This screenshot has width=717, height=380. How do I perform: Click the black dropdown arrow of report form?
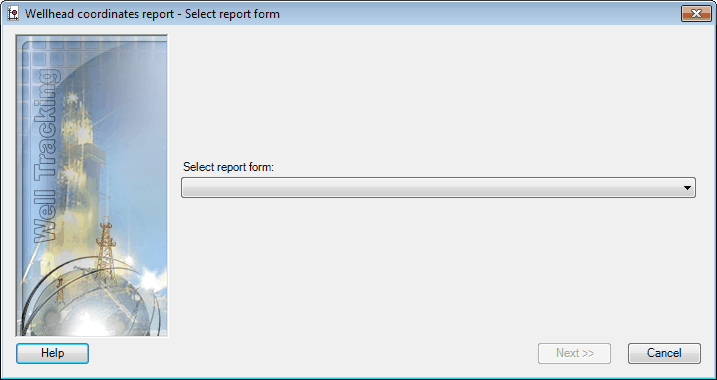[687, 188]
